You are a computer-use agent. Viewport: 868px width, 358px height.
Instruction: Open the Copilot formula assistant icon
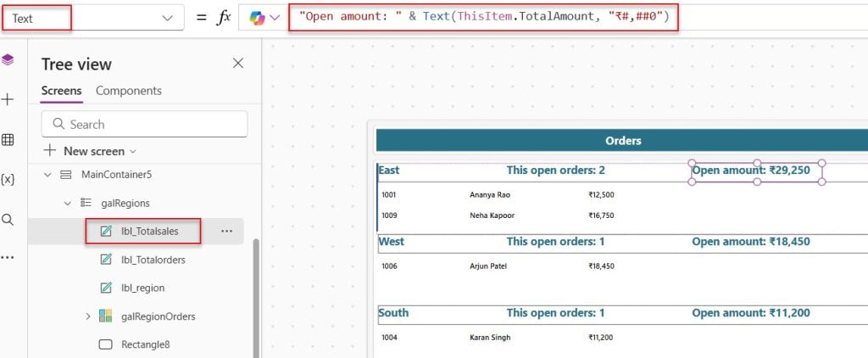point(258,19)
